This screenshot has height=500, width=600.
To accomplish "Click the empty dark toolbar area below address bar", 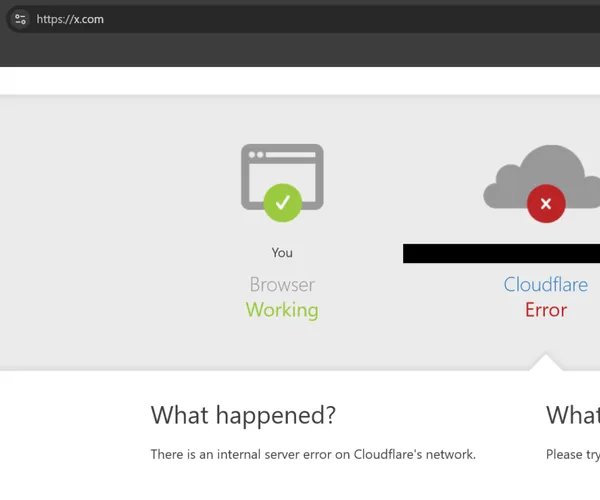I will (300, 50).
